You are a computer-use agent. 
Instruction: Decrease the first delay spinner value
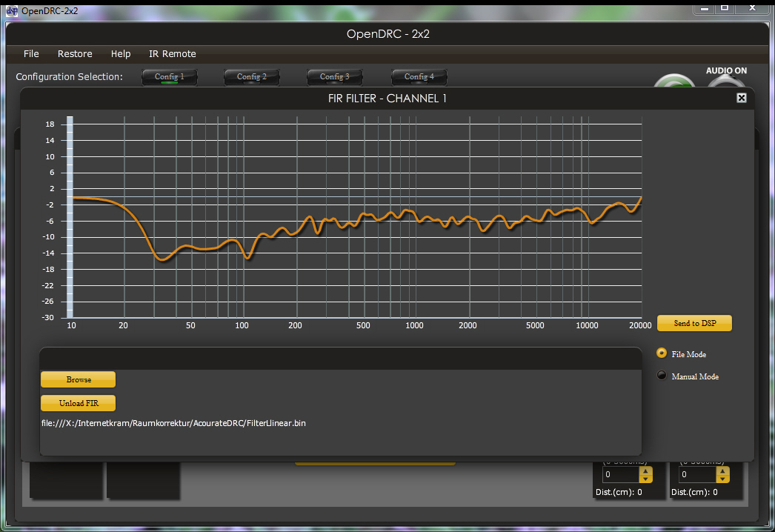click(x=645, y=479)
